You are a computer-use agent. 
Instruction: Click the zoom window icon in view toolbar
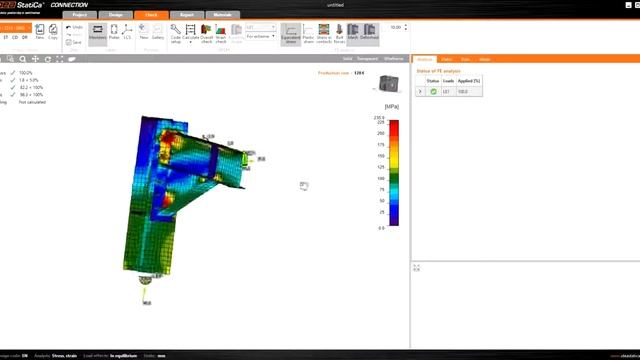pyautogui.click(x=10, y=59)
